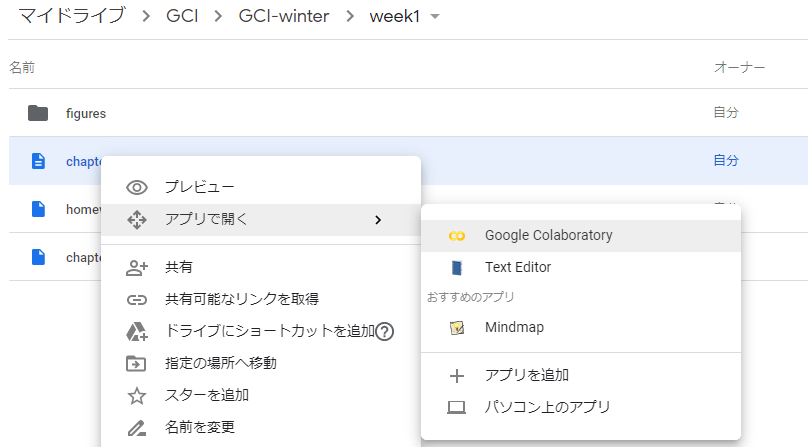Go to マイドライブ breadcrumb
The height and width of the screenshot is (447, 808).
72,16
